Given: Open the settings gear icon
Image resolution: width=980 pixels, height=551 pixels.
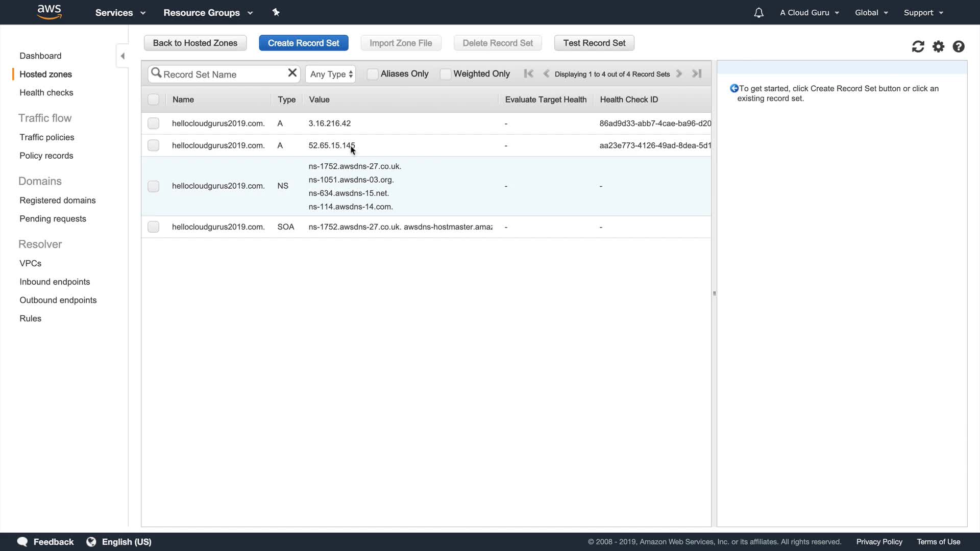Looking at the screenshot, I should pyautogui.click(x=938, y=47).
